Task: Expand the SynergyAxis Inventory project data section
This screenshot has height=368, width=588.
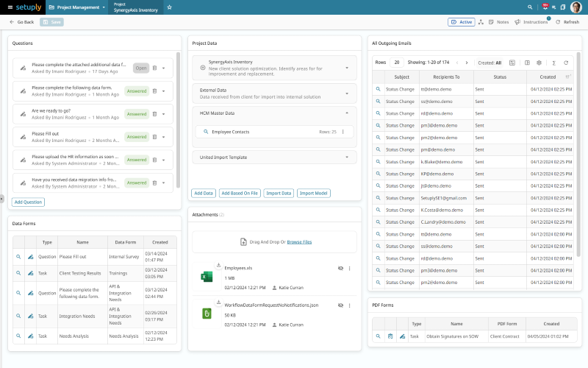Action: [x=347, y=68]
